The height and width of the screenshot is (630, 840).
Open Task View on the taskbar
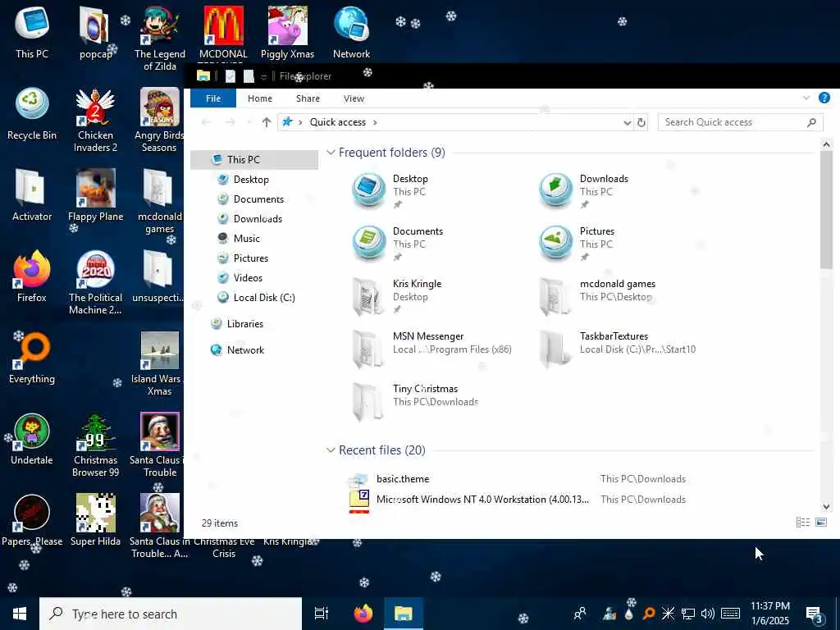(322, 614)
